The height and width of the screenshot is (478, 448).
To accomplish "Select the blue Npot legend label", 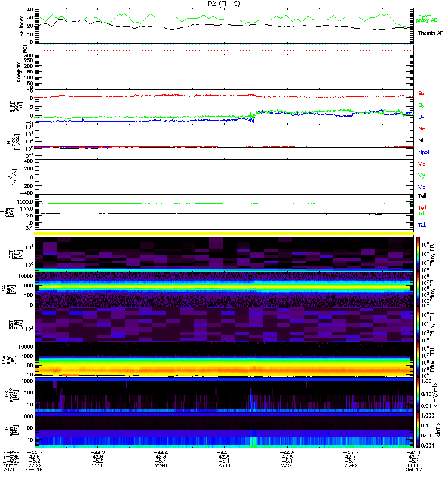I will (424, 152).
